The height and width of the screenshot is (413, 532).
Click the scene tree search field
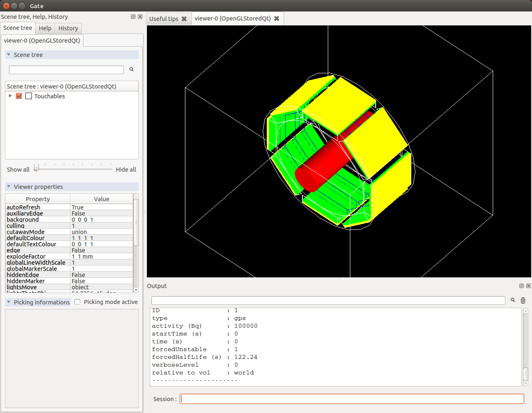point(66,70)
